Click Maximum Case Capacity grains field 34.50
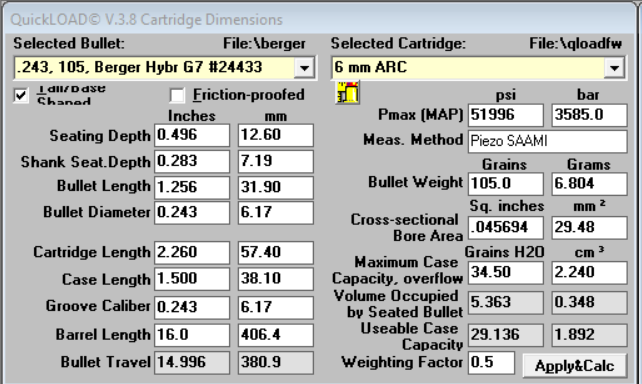Screen dimensions: 642x384 click(506, 272)
